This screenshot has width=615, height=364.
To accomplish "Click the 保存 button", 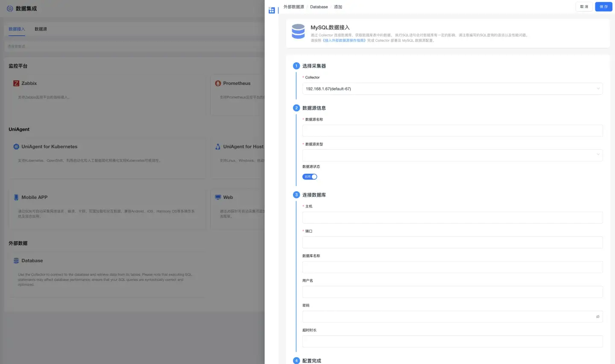I will point(603,7).
